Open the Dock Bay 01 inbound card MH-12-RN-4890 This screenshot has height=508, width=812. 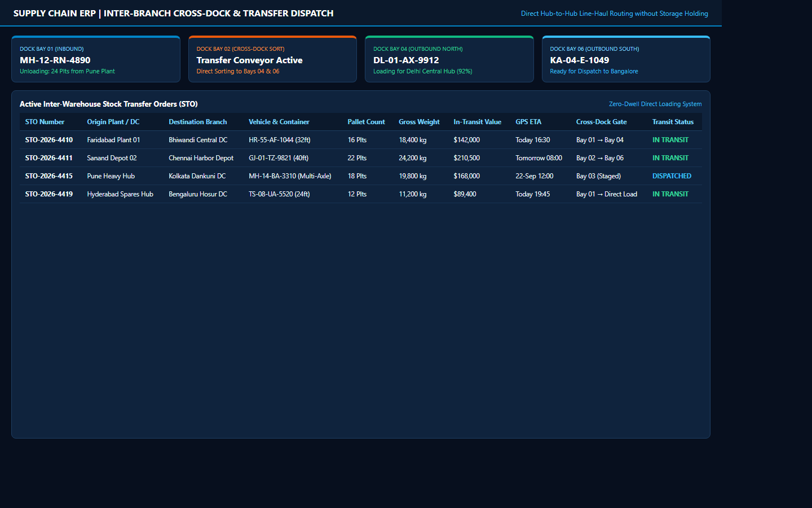pos(96,59)
